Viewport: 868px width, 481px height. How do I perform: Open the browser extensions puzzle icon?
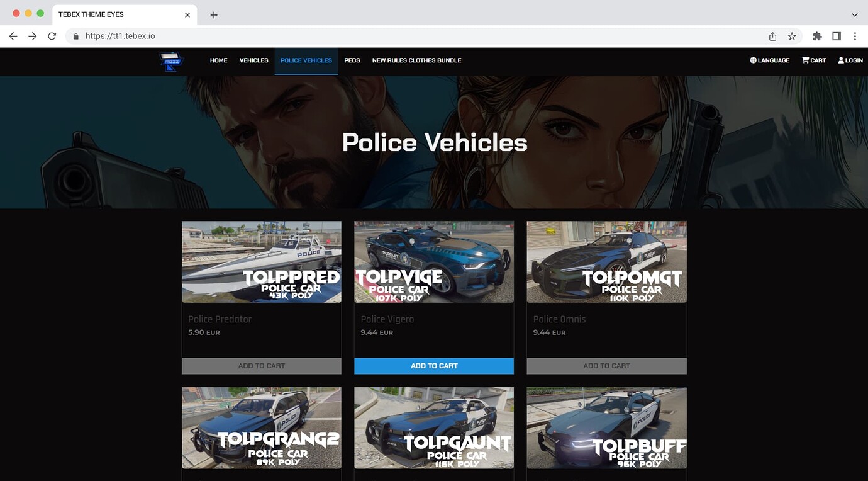(817, 36)
